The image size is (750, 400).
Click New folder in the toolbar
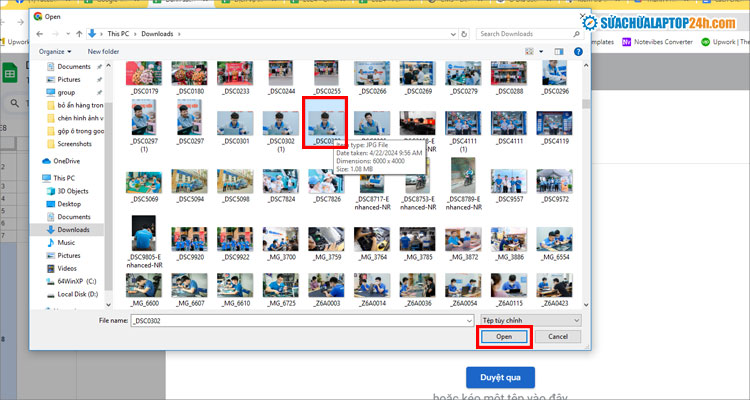click(x=103, y=51)
